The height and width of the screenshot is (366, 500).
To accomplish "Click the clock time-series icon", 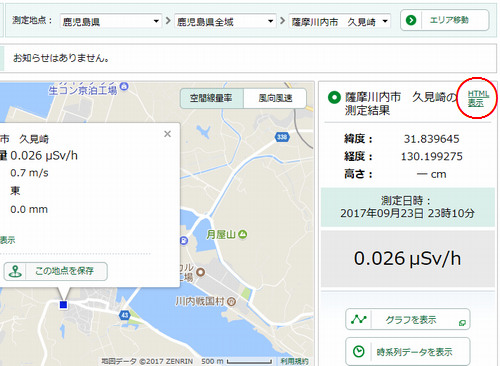I will click(x=359, y=351).
